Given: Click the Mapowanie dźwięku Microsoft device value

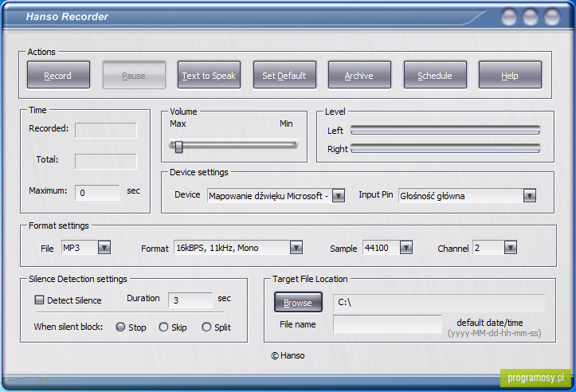Looking at the screenshot, I should 269,196.
